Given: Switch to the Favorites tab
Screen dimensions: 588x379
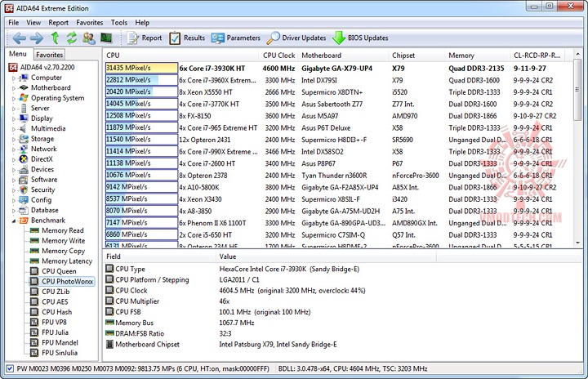Looking at the screenshot, I should click(x=50, y=55).
